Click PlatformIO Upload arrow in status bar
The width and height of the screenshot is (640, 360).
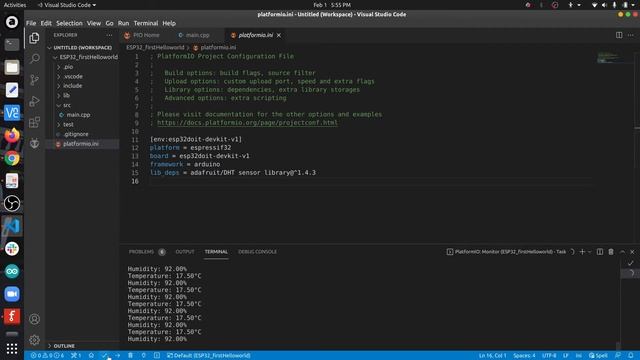click(118, 356)
